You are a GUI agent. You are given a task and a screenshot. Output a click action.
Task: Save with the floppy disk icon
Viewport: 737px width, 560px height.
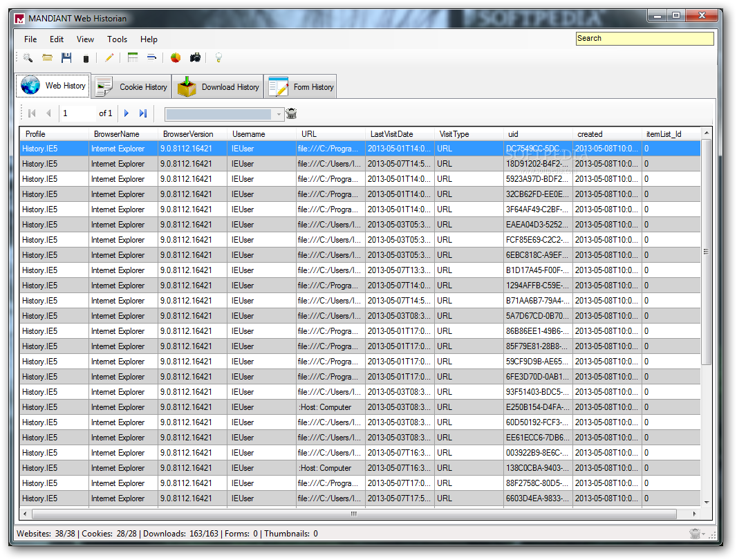(66, 58)
